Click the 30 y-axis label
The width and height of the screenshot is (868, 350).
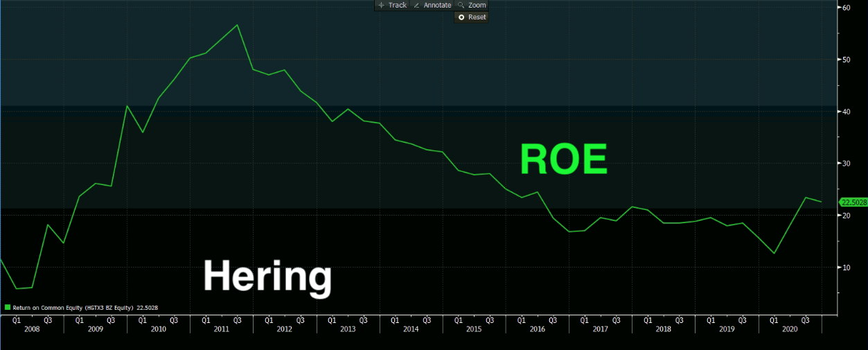point(847,164)
